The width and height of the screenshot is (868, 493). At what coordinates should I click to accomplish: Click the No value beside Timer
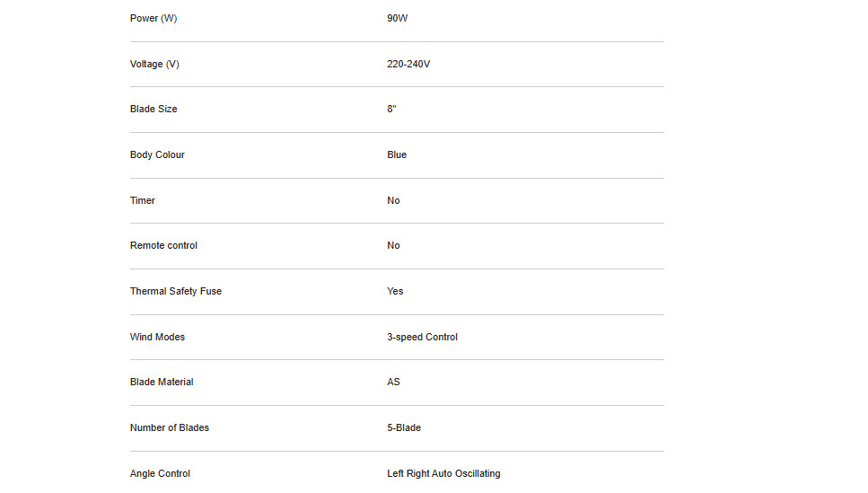(393, 200)
